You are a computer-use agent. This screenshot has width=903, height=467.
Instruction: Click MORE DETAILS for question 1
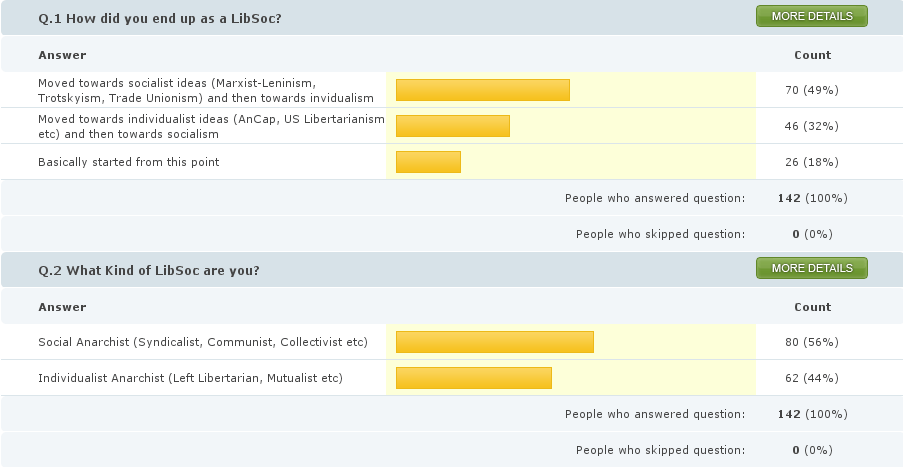tap(811, 16)
